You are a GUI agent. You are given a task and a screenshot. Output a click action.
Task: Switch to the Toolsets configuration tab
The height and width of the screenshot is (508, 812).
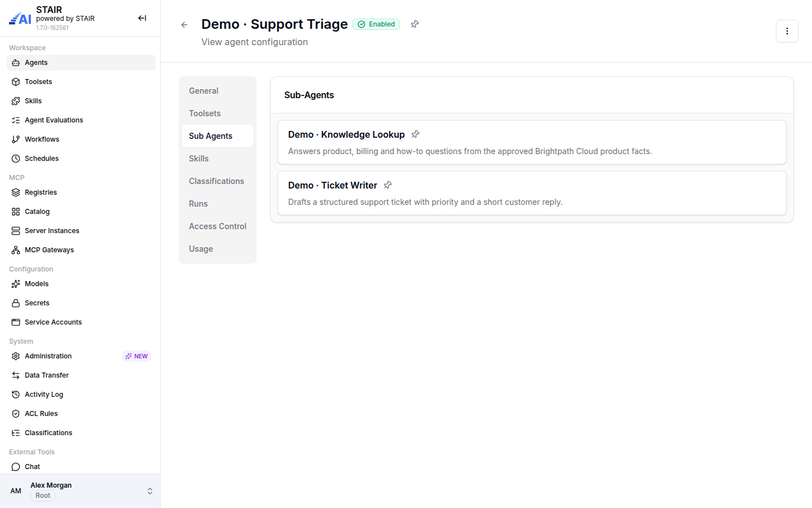click(x=218, y=113)
